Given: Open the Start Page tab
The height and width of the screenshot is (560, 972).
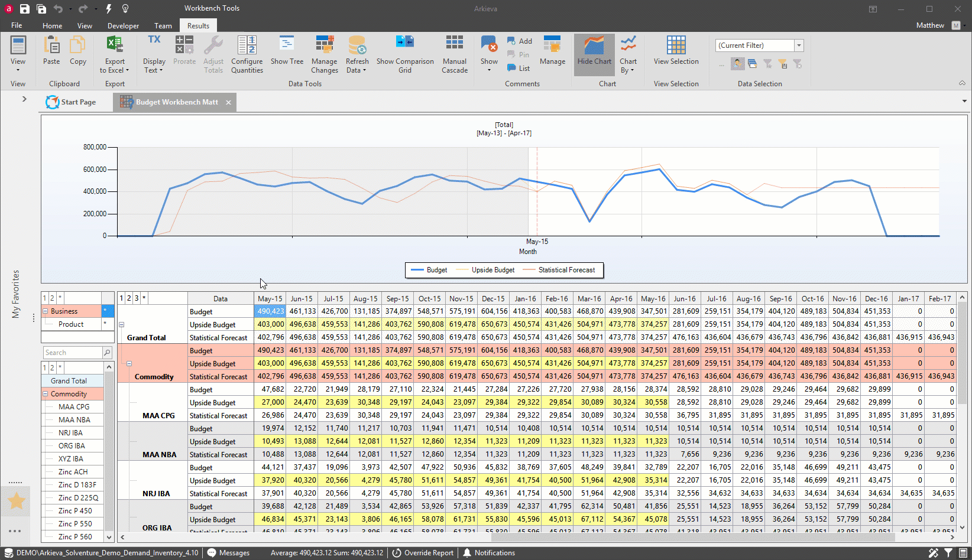Looking at the screenshot, I should [71, 102].
